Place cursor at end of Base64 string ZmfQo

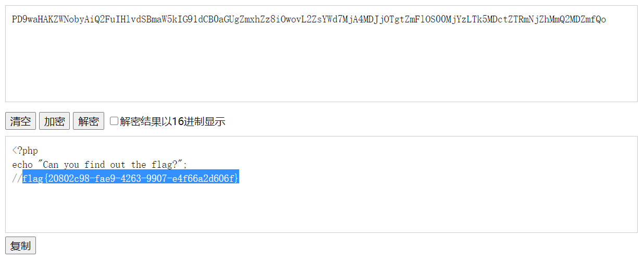pos(606,20)
